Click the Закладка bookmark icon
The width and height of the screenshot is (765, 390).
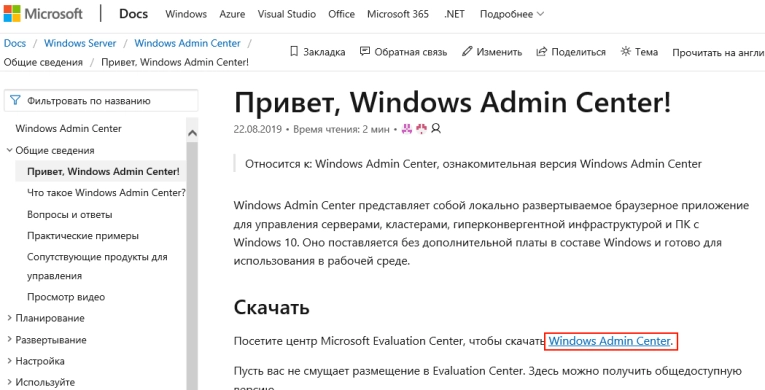294,52
